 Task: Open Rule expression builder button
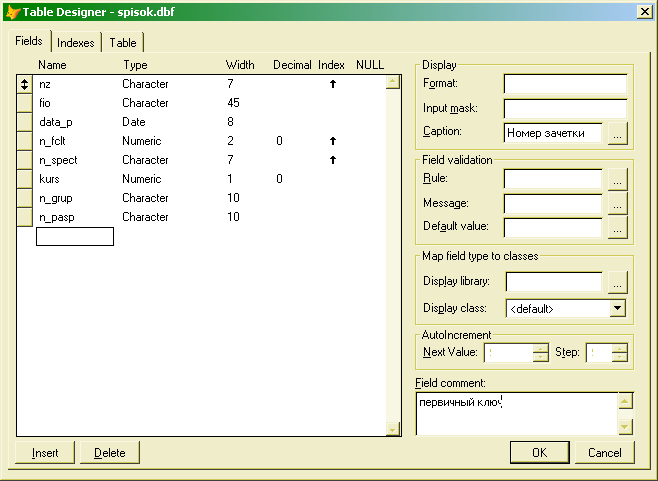pos(617,179)
